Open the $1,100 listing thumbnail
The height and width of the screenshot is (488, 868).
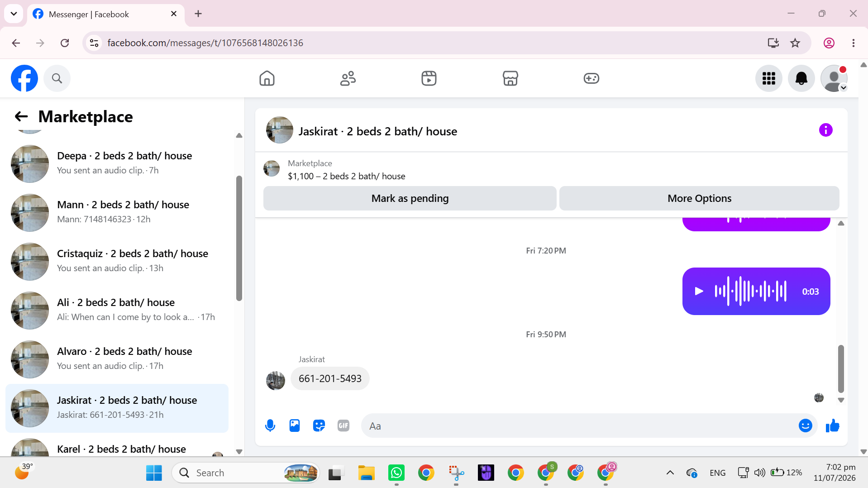(x=272, y=169)
